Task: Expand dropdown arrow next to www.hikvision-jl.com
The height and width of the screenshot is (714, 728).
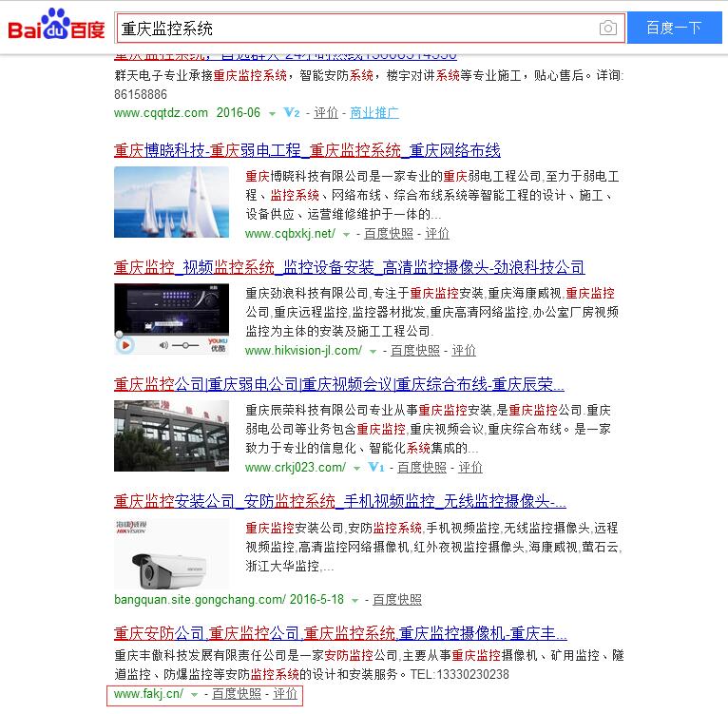Action: pos(373,351)
